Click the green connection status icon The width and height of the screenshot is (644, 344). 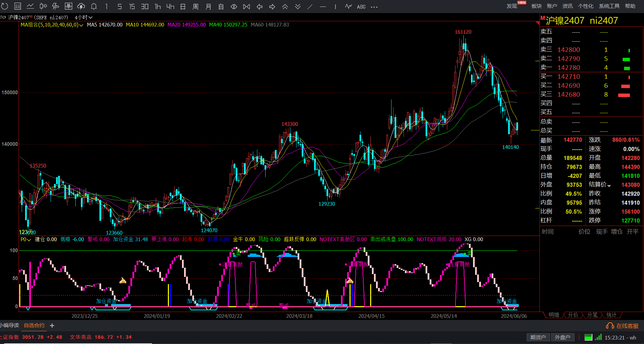click(588, 337)
